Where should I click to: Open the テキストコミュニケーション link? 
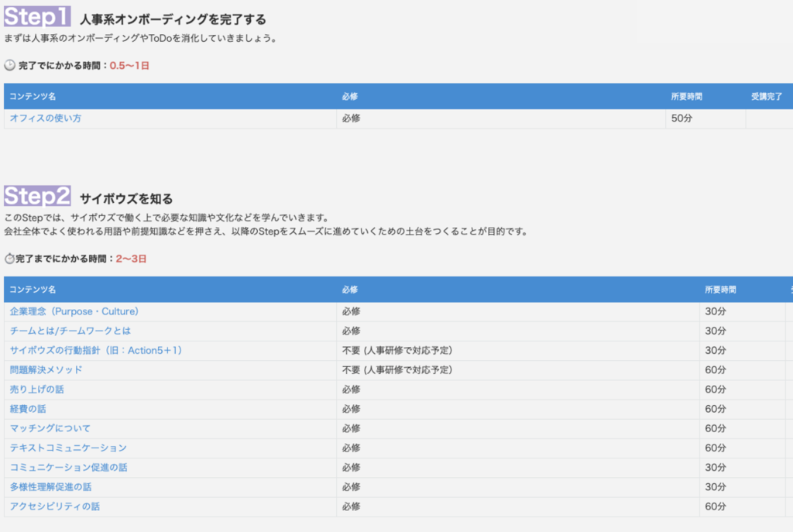click(x=68, y=448)
